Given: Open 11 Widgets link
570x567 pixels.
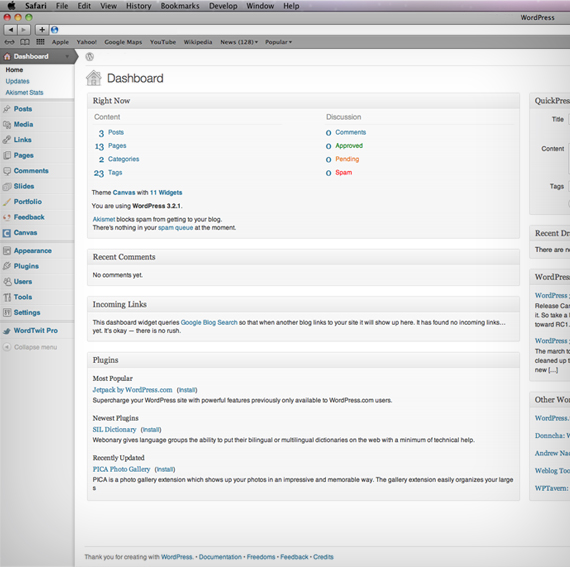Looking at the screenshot, I should 166,193.
